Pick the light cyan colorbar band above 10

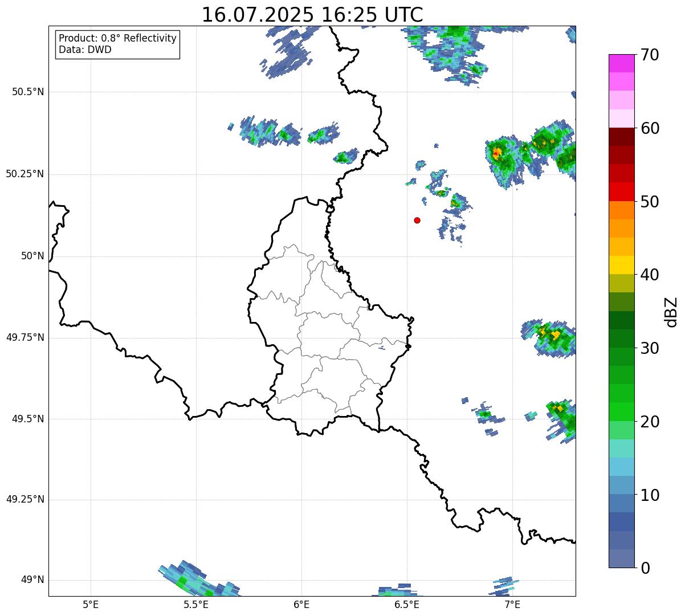(x=622, y=467)
